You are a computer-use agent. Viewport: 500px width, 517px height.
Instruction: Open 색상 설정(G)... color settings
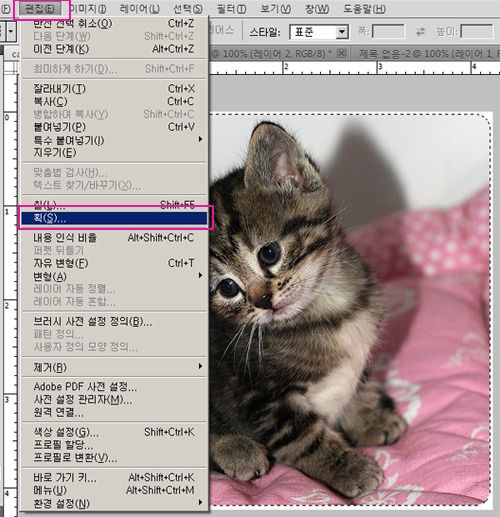click(x=114, y=432)
